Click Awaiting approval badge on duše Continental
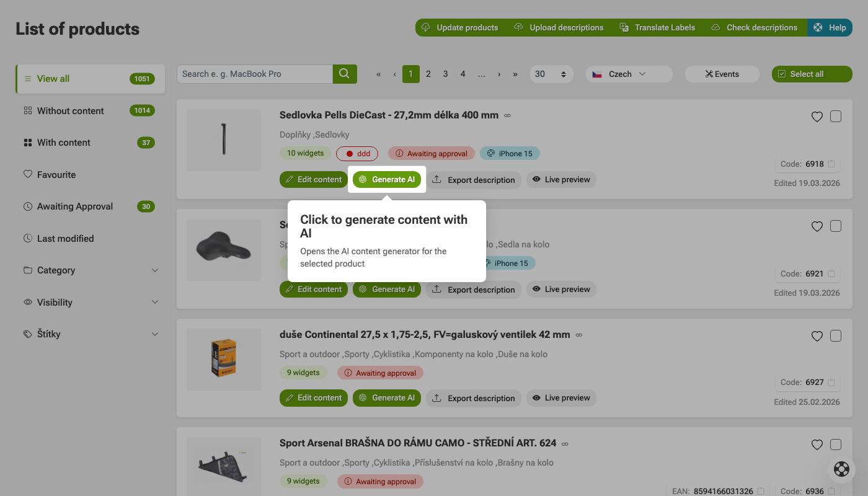The height and width of the screenshot is (496, 868). pyautogui.click(x=380, y=373)
